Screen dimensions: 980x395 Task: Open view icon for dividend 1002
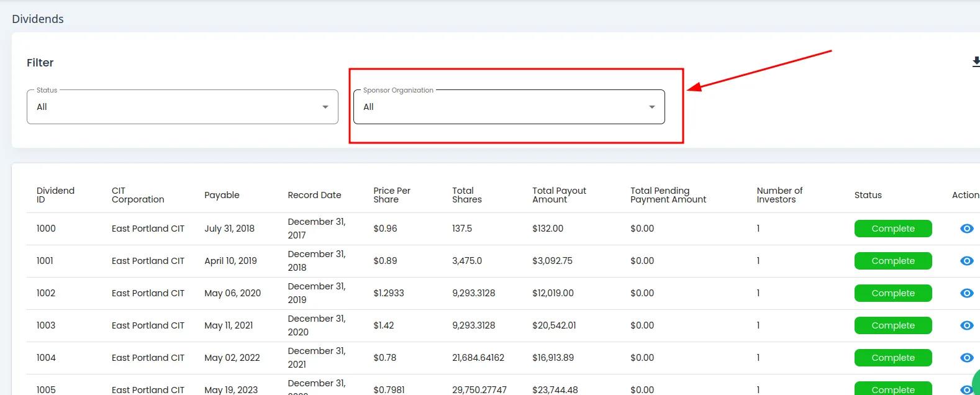[x=966, y=293]
